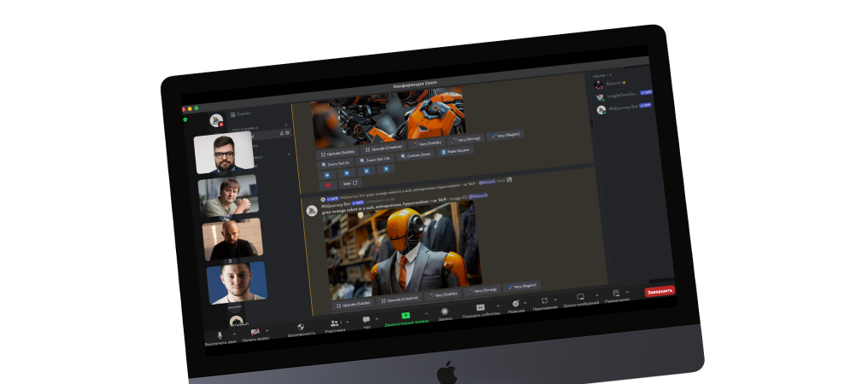868x384 pixels.
Task: Click lower Upscale (Creative) button under suit robot
Action: 399,299
